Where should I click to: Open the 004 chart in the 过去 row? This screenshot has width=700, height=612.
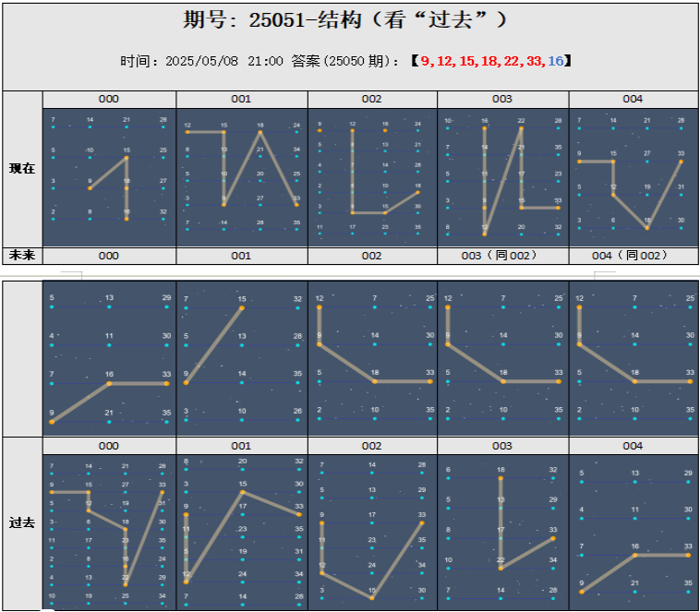pos(634,531)
